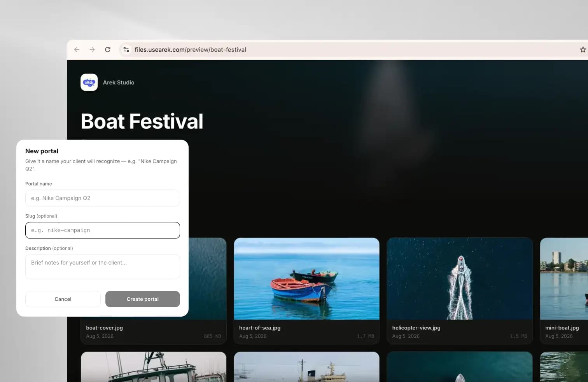Open the fishing boat thumbnail below boat-cover.jpg

(154, 367)
